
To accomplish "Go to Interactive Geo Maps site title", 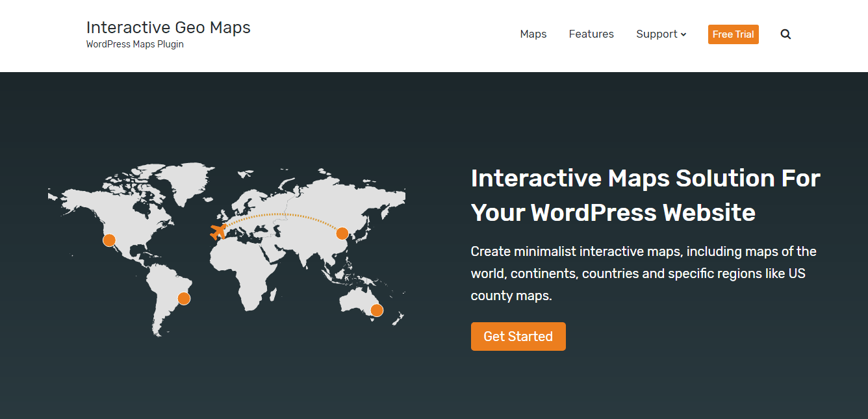I will click(168, 27).
